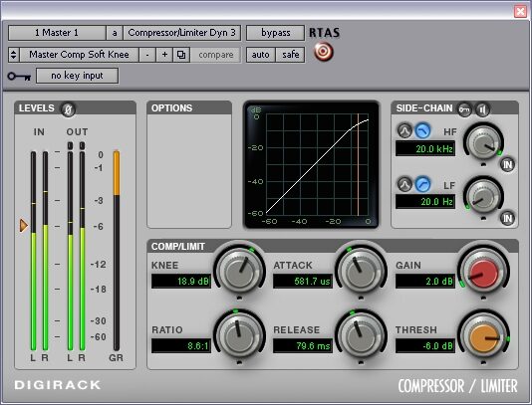Click the COMP/LIMIT section header text
This screenshot has width=532, height=405.
tap(178, 247)
